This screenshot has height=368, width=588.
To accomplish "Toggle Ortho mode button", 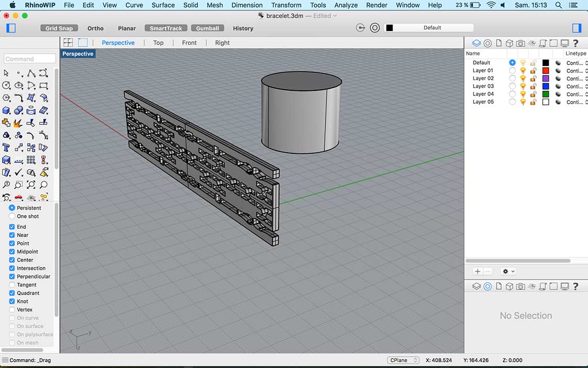I will click(95, 28).
